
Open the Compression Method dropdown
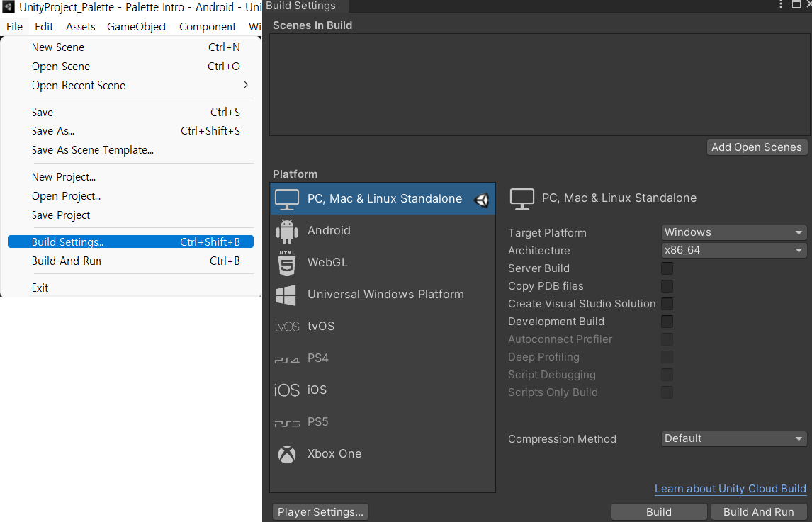pyautogui.click(x=734, y=438)
